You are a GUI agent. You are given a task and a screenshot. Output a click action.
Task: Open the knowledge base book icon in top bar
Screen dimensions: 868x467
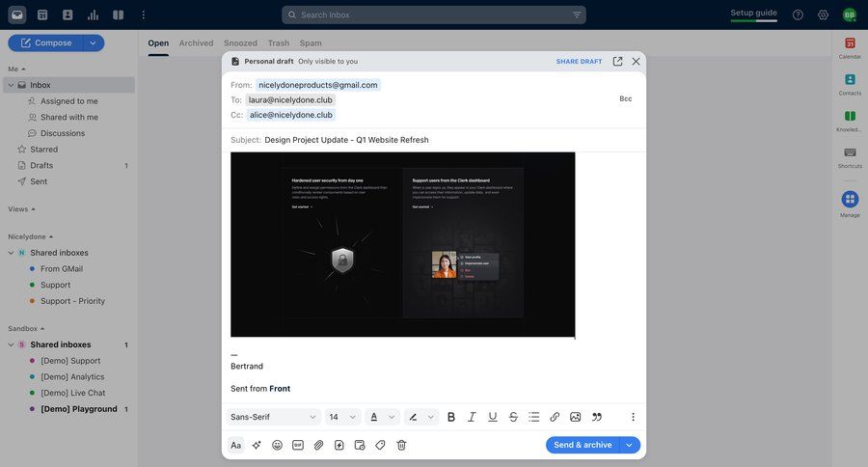pos(119,15)
